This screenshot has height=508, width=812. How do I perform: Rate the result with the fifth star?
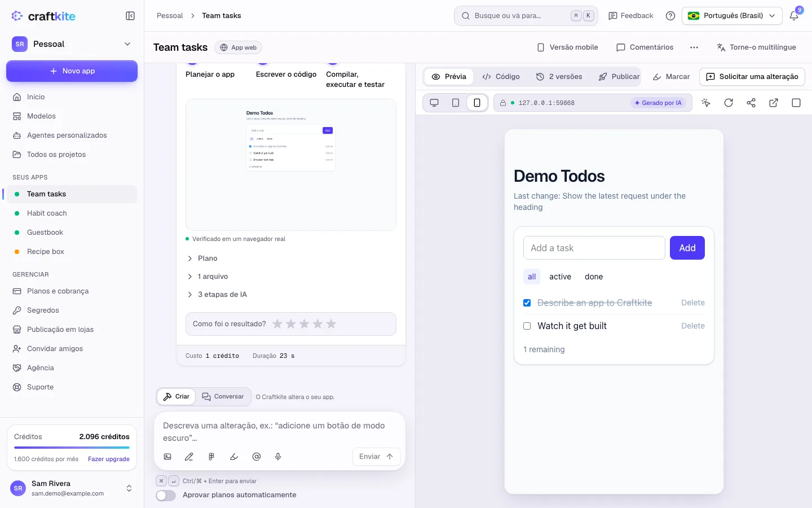(x=332, y=324)
